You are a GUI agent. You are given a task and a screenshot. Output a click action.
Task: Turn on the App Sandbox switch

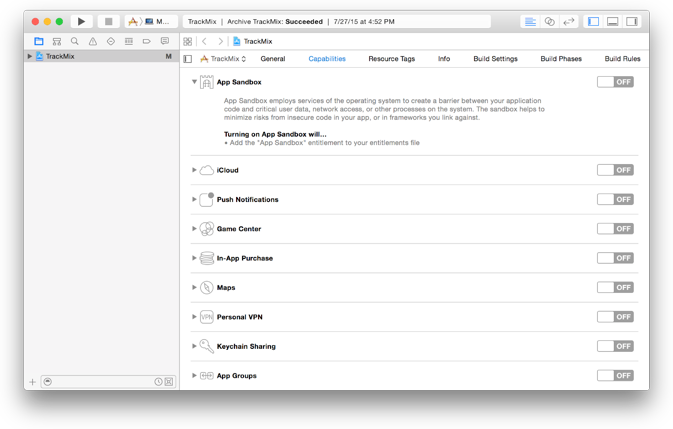(x=615, y=82)
